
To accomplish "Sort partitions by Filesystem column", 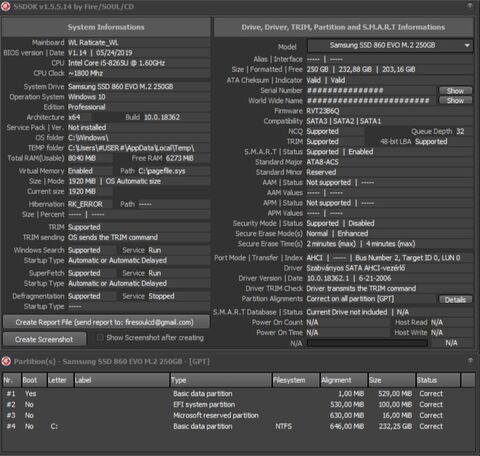I will click(296, 380).
